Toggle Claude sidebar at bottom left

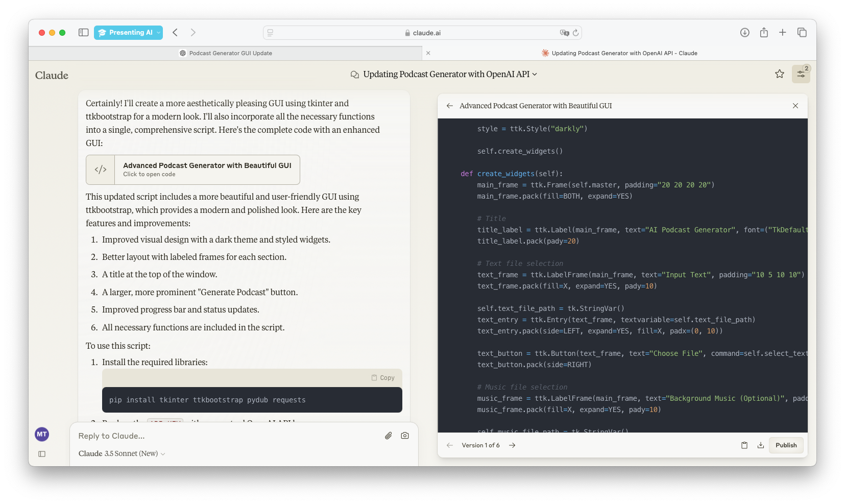tap(42, 454)
